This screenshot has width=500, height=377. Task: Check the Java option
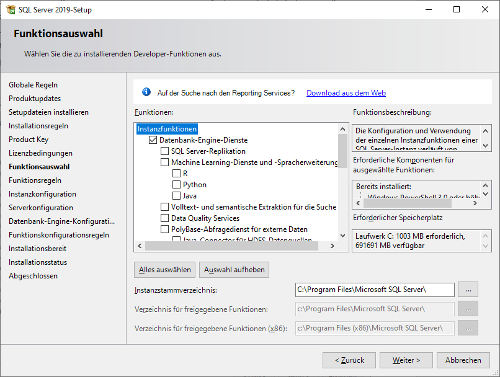click(x=176, y=196)
